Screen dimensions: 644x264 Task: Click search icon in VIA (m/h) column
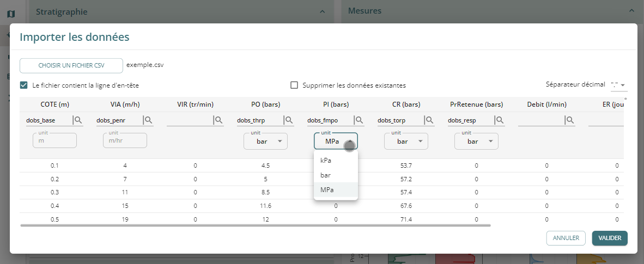pyautogui.click(x=148, y=120)
